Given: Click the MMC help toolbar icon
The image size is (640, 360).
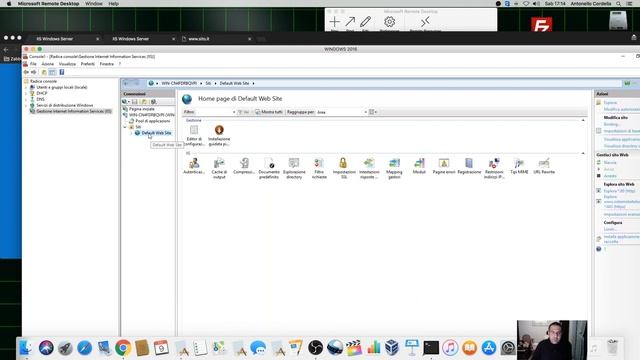Looking at the screenshot, I should point(62,72).
